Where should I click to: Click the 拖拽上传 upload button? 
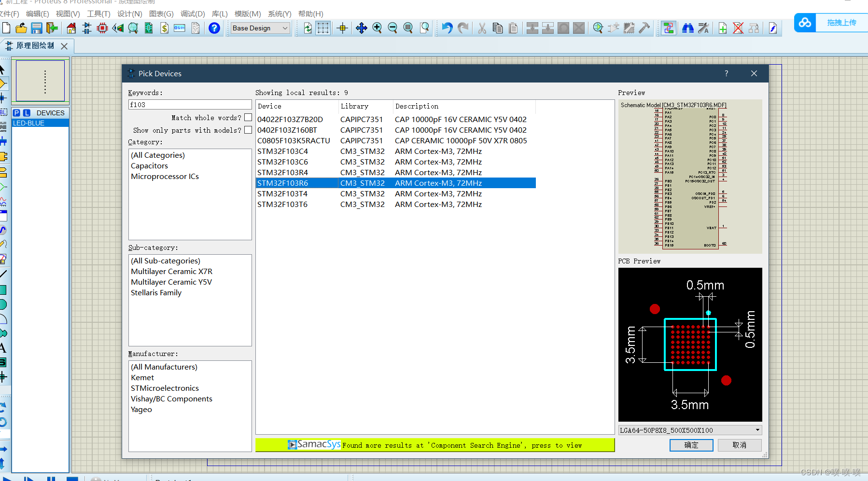point(841,23)
